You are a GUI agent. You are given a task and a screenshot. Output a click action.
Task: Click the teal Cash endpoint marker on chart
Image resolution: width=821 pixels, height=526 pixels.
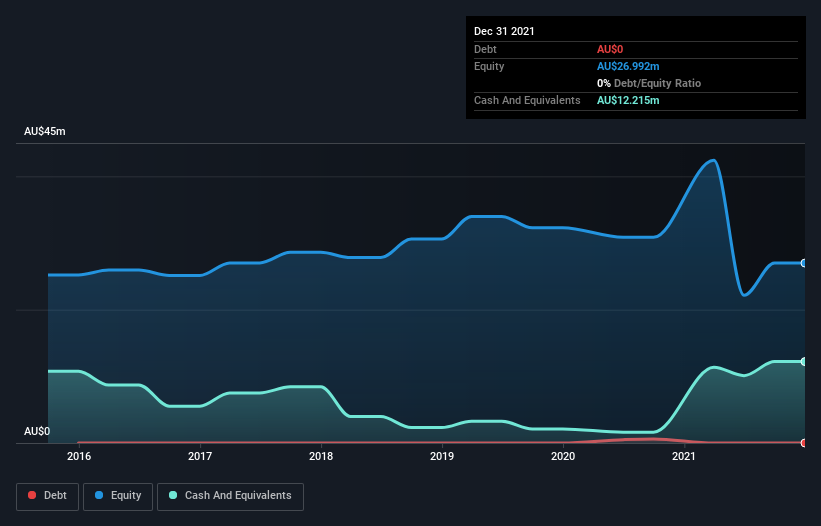pos(803,361)
